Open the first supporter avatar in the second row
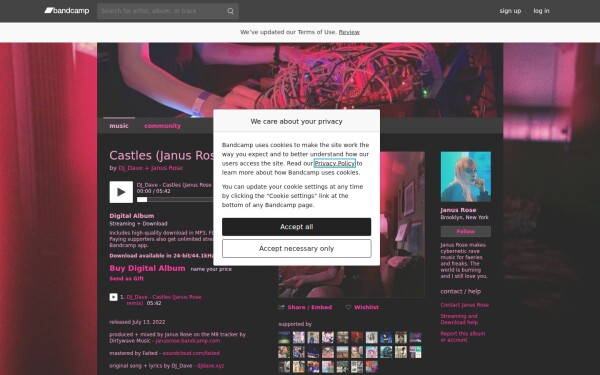This screenshot has width=600, height=375. point(284,352)
